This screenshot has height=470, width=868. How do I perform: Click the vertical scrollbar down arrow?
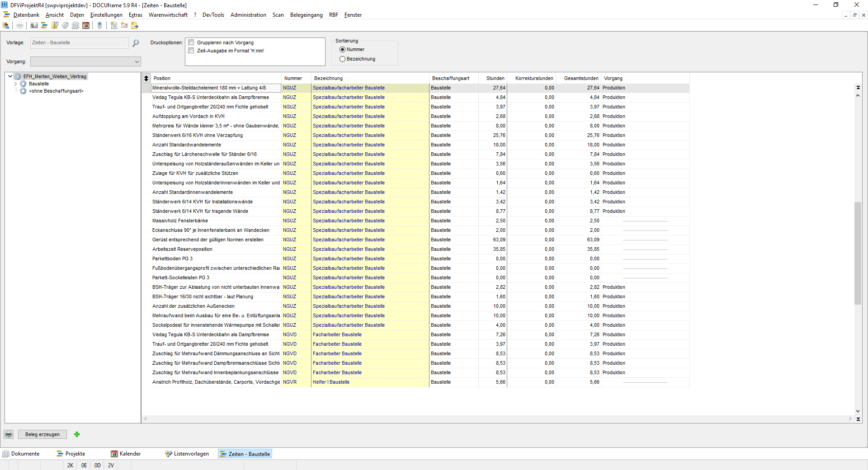coord(858,411)
